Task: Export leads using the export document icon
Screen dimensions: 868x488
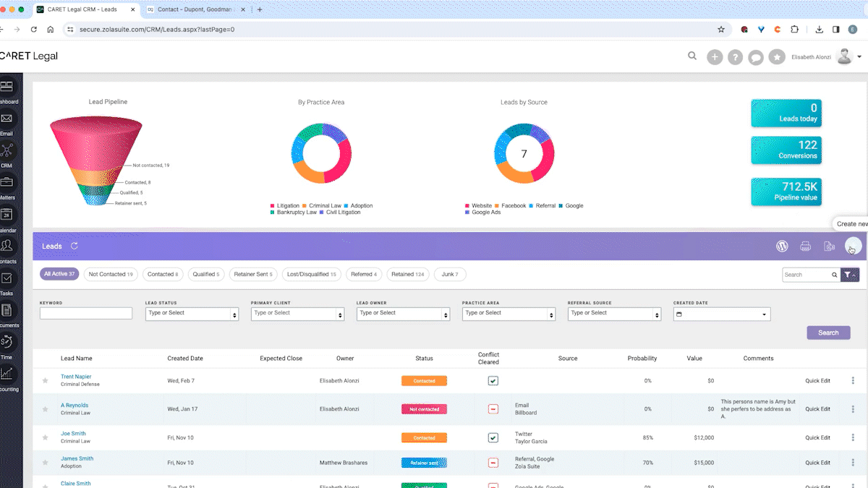Action: click(x=829, y=246)
